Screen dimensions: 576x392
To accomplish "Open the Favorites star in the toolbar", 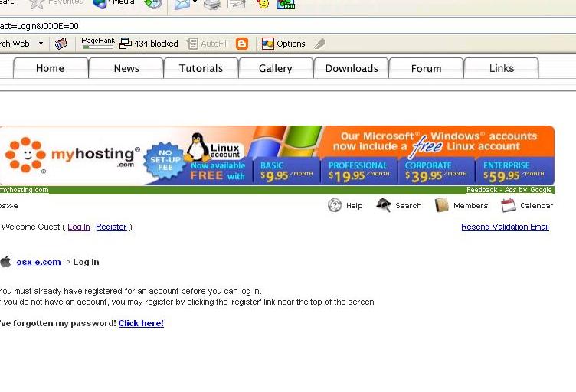I will tap(56, 3).
